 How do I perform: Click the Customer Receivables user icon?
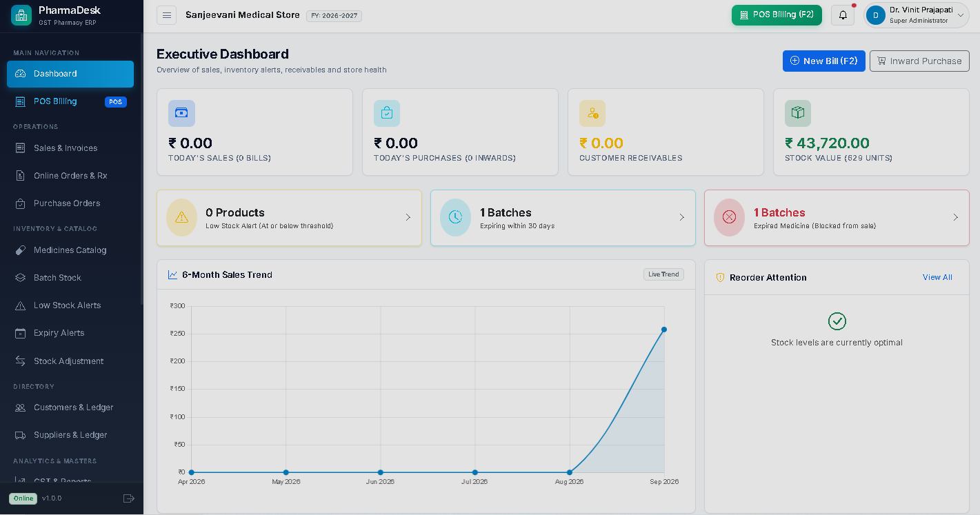coord(592,113)
